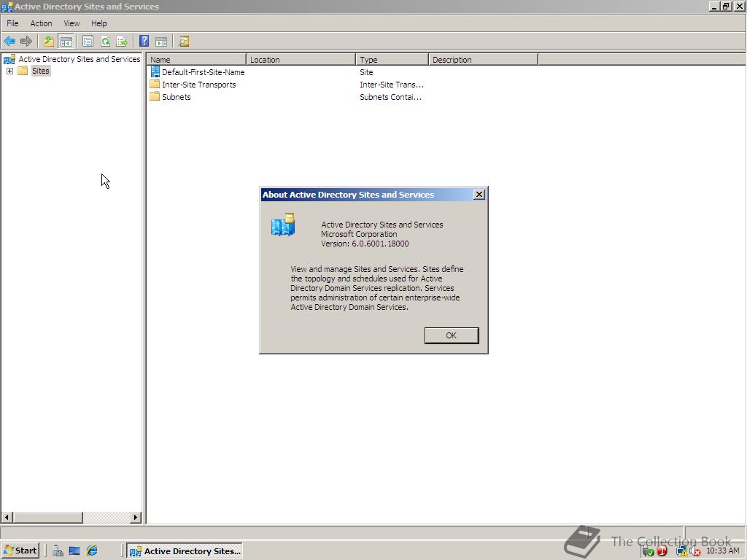The height and width of the screenshot is (560, 747).
Task: Open the File menu
Action: (x=12, y=23)
